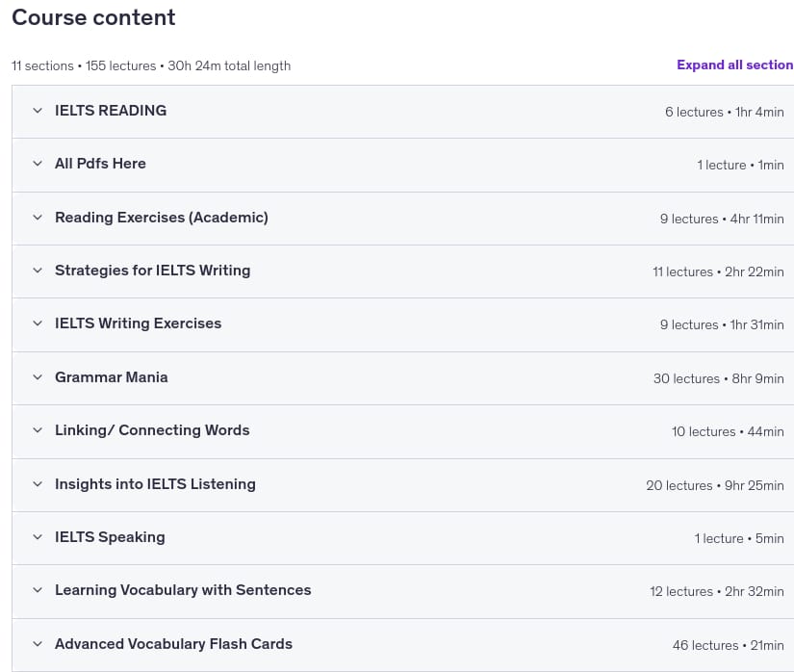Click the Expand all sections link
794x672 pixels.
click(x=735, y=65)
